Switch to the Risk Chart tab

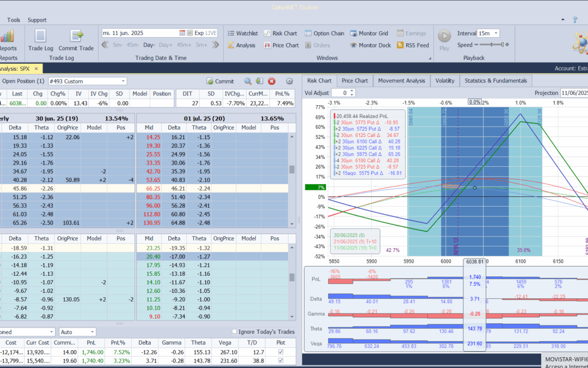(319, 81)
